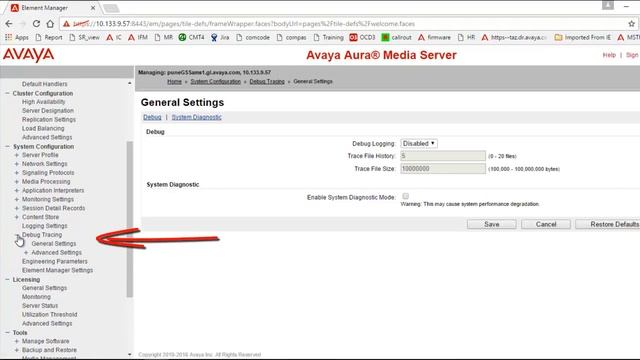This screenshot has height=360, width=640.
Task: Click the Restore Defaults button
Action: [608, 224]
